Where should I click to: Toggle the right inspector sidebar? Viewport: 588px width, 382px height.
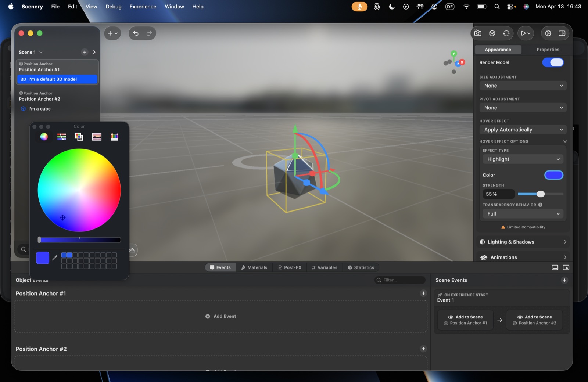click(562, 33)
